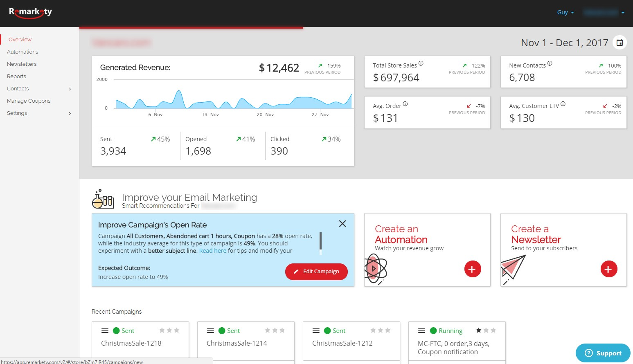The height and width of the screenshot is (364, 633).
Task: Click the red loading progress bar
Action: pos(191,28)
